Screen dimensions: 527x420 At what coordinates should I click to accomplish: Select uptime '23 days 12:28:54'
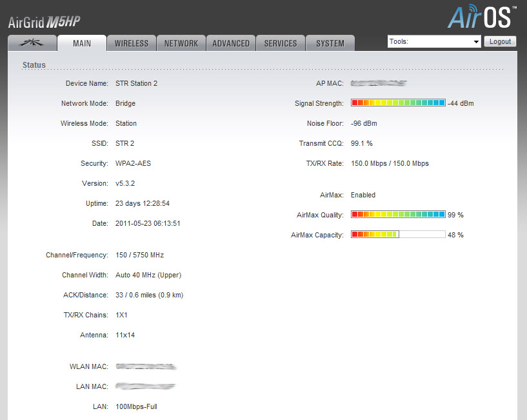(143, 203)
